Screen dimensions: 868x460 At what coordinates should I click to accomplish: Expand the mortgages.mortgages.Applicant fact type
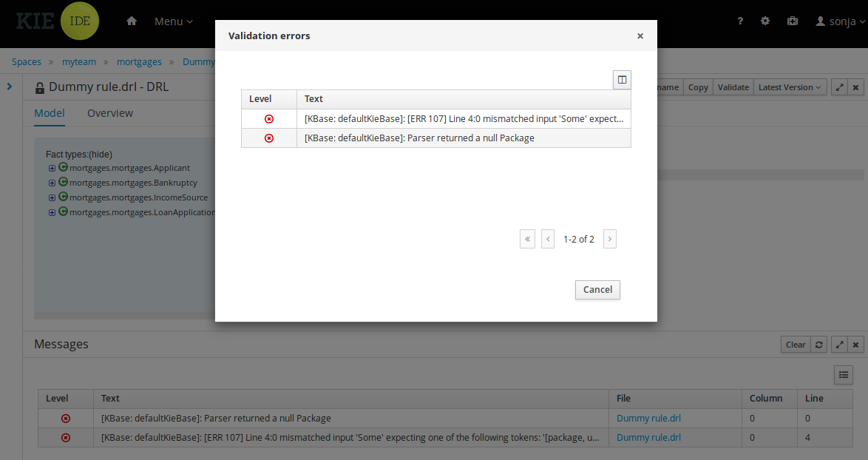pyautogui.click(x=52, y=169)
